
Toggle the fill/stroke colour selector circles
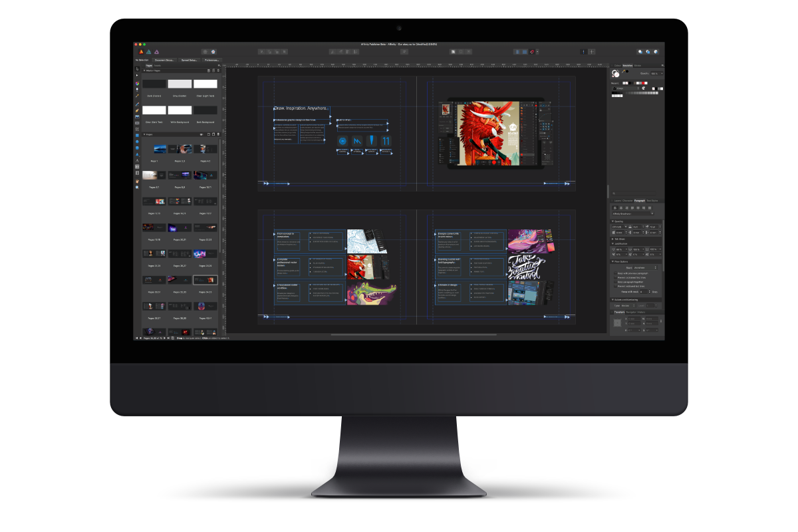(x=616, y=73)
